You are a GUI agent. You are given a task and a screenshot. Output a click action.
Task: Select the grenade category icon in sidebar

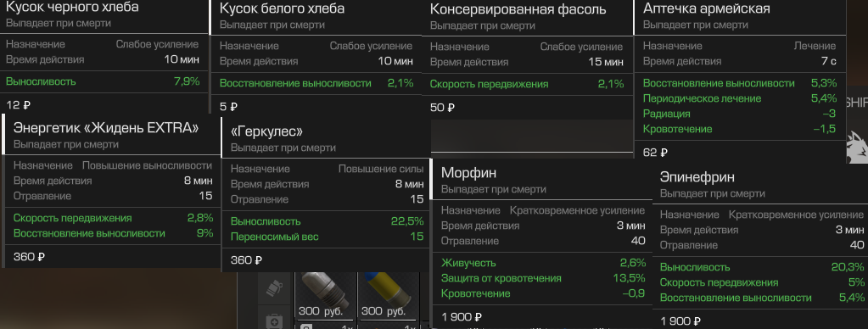click(275, 287)
